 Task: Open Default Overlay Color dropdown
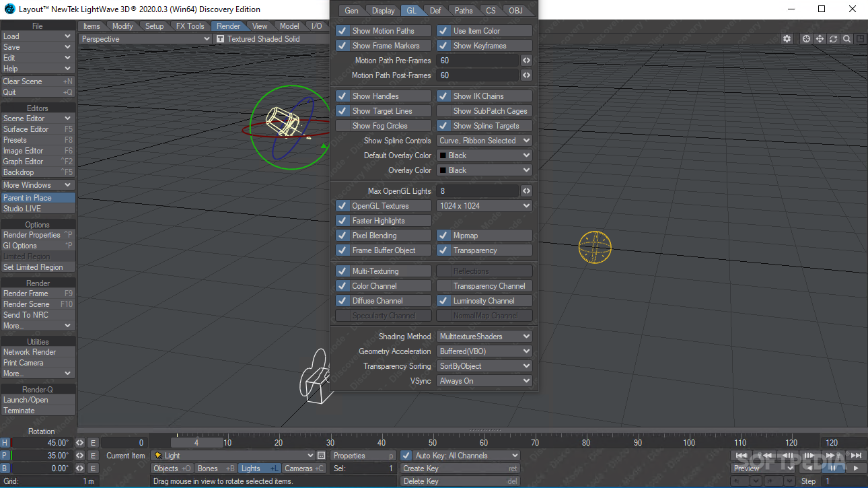point(484,155)
